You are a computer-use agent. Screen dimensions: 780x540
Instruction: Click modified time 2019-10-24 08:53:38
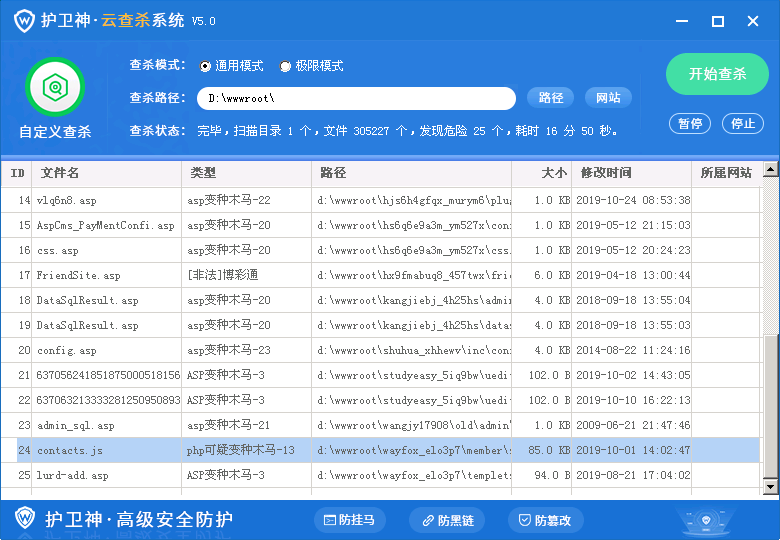coord(633,200)
